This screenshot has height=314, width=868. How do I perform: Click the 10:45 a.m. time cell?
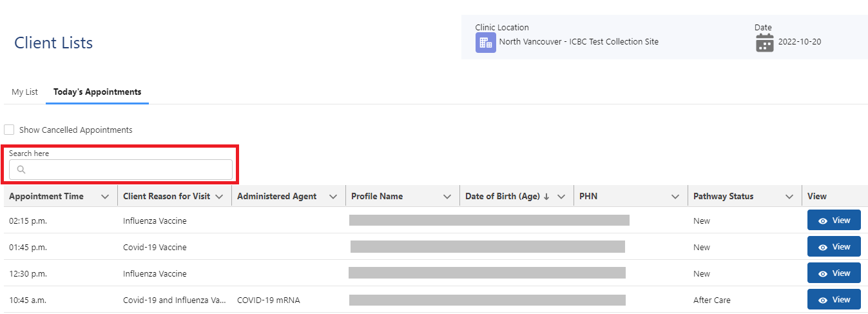click(28, 300)
